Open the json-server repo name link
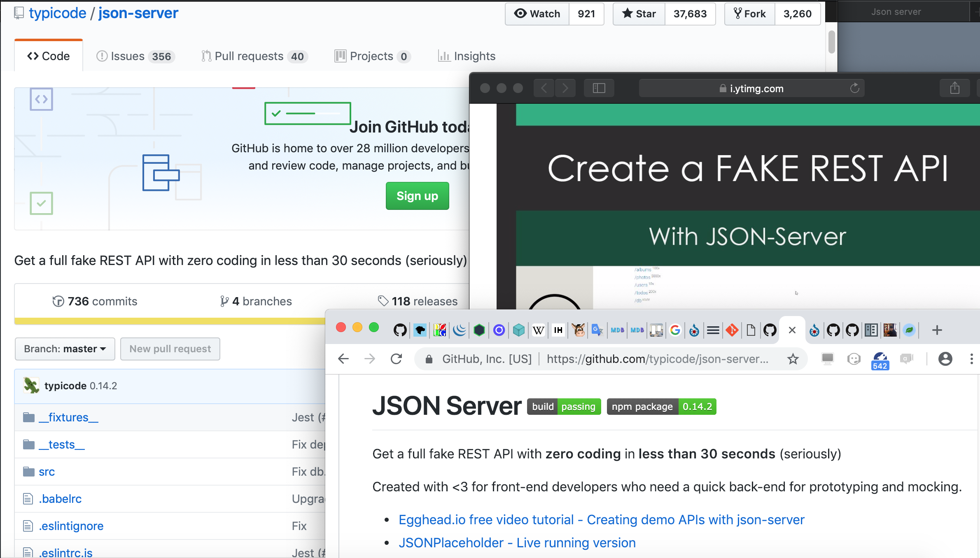This screenshot has height=558, width=980. 138,13
